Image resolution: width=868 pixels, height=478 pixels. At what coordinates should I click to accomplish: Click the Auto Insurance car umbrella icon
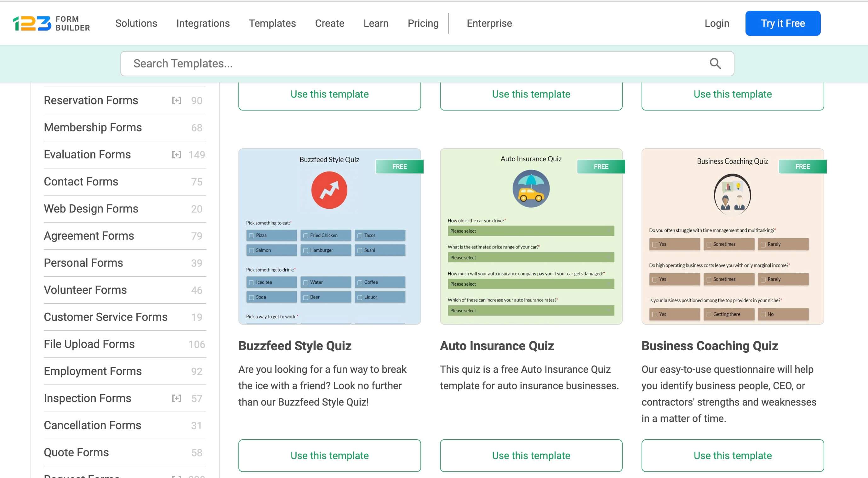(531, 188)
